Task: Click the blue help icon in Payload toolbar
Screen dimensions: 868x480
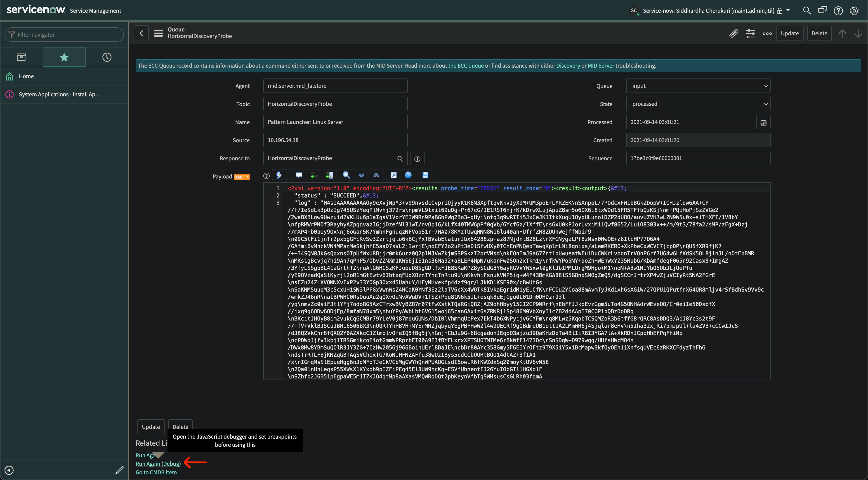Action: (408, 175)
